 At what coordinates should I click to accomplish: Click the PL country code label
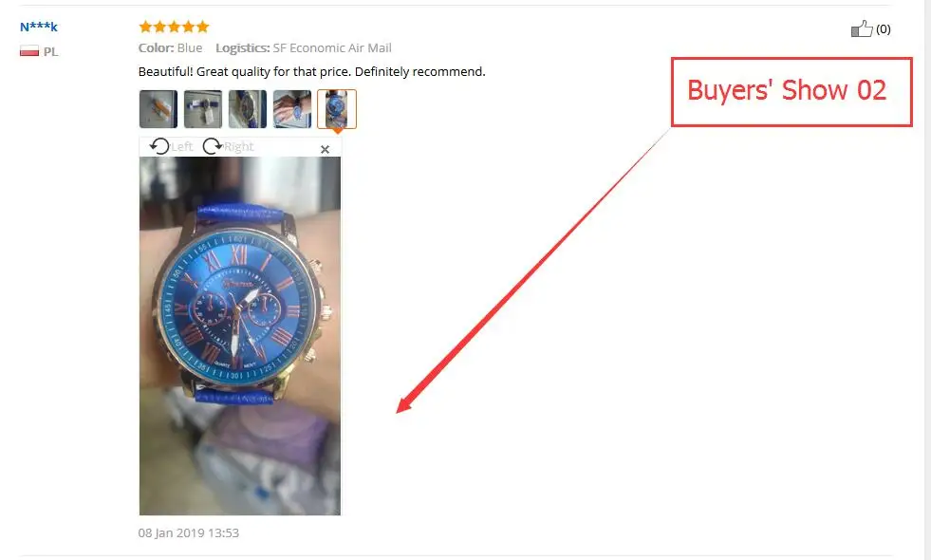tap(50, 51)
